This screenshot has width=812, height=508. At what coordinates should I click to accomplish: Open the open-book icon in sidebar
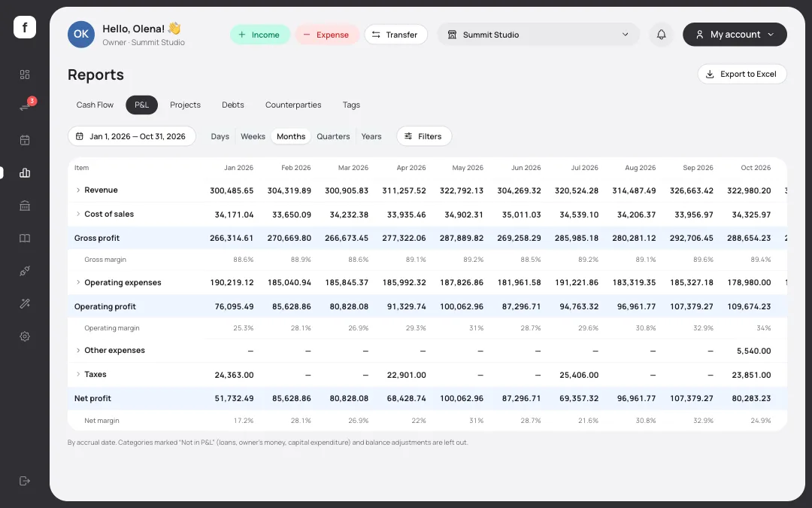pos(25,239)
